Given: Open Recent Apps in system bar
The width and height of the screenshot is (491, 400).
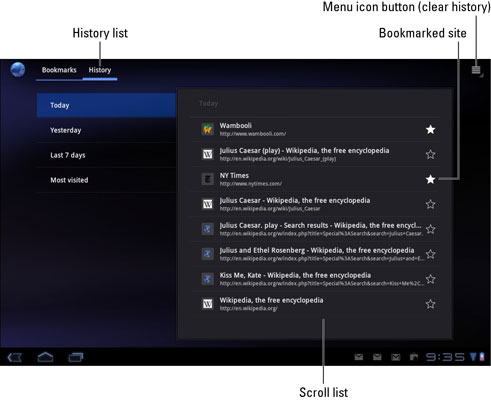Looking at the screenshot, I should 76,358.
